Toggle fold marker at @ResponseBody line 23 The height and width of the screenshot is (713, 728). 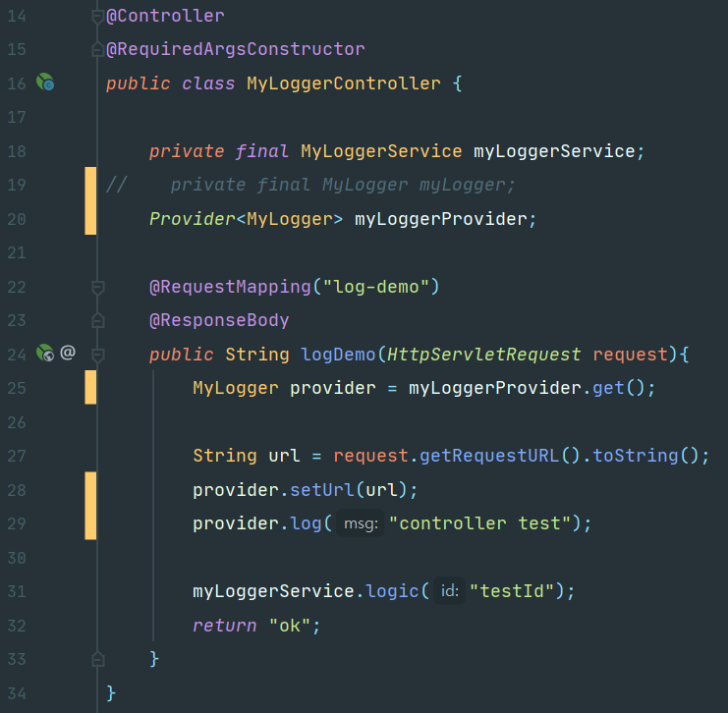pyautogui.click(x=97, y=321)
